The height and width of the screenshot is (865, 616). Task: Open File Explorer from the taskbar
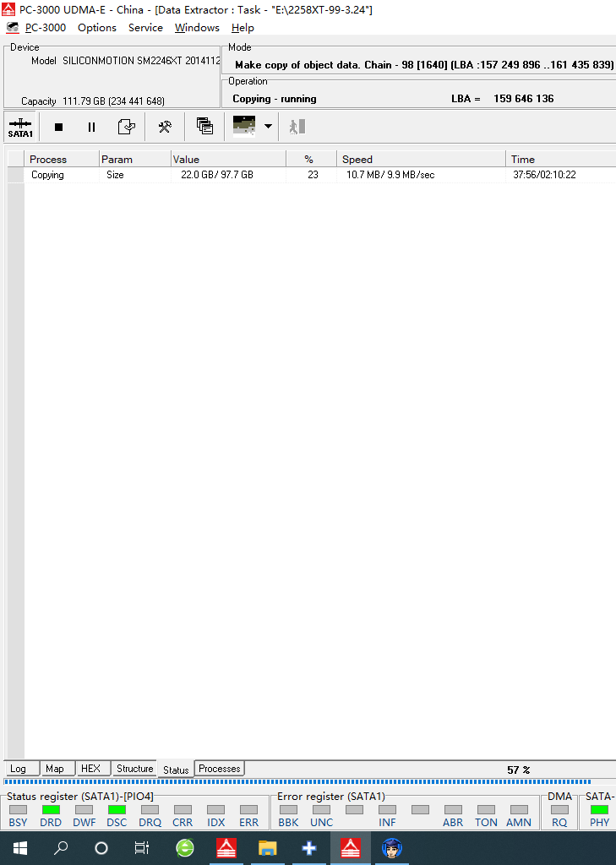point(267,848)
